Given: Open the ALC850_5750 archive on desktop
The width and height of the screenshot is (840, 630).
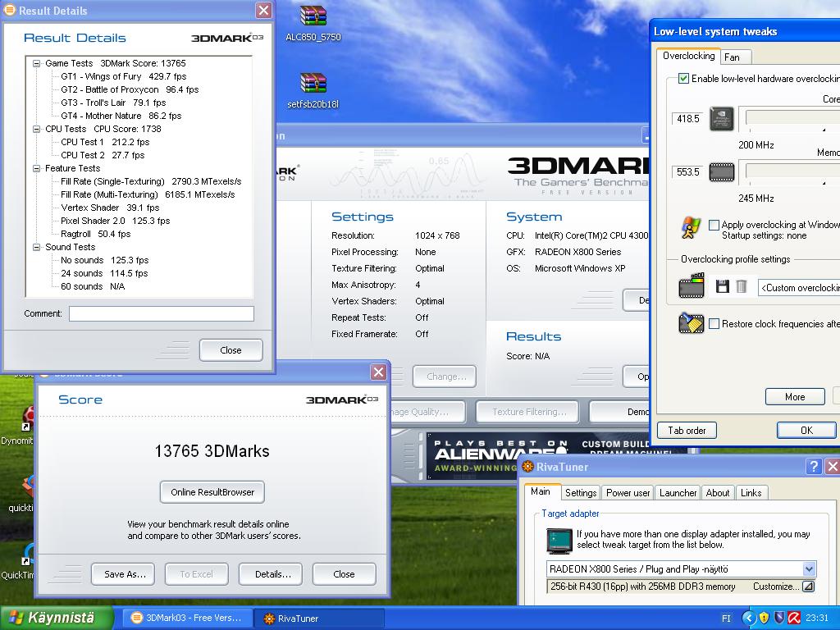Looking at the screenshot, I should tap(313, 24).
